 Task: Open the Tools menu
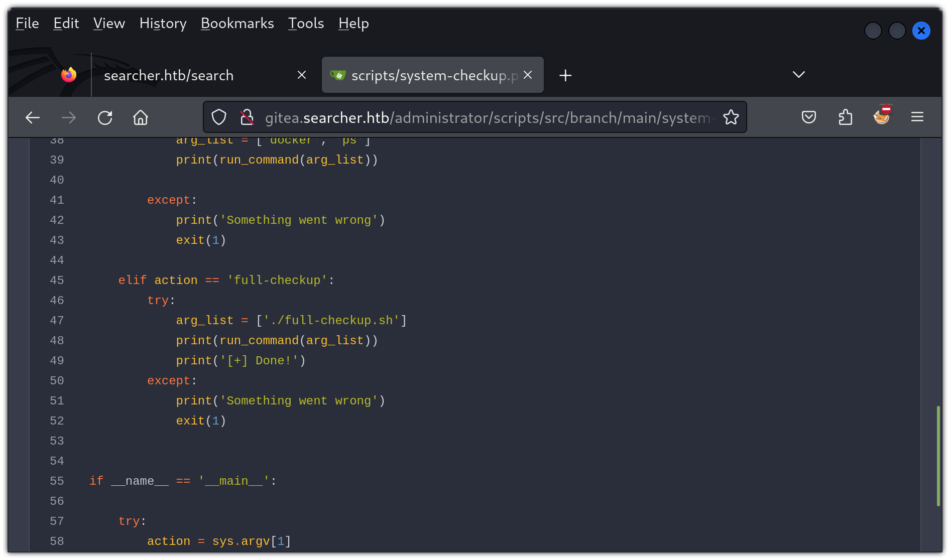click(306, 23)
